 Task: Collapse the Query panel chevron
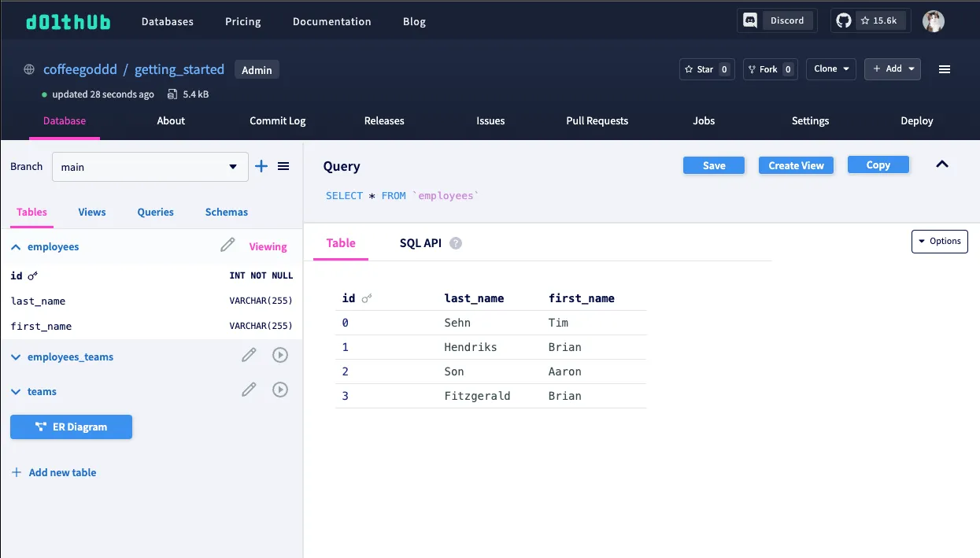pyautogui.click(x=942, y=164)
